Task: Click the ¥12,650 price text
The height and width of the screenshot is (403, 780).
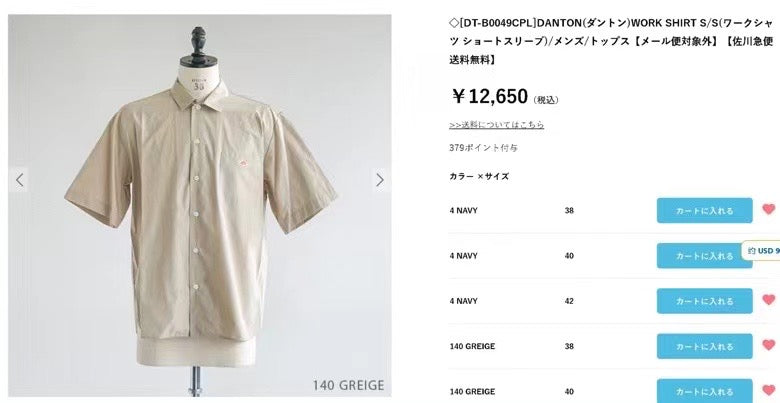Action: click(489, 96)
